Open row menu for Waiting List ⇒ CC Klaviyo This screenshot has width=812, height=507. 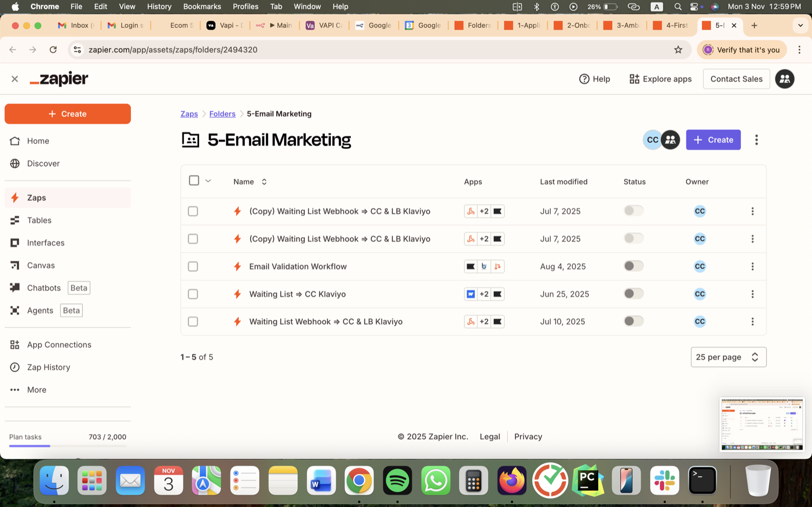coord(752,294)
